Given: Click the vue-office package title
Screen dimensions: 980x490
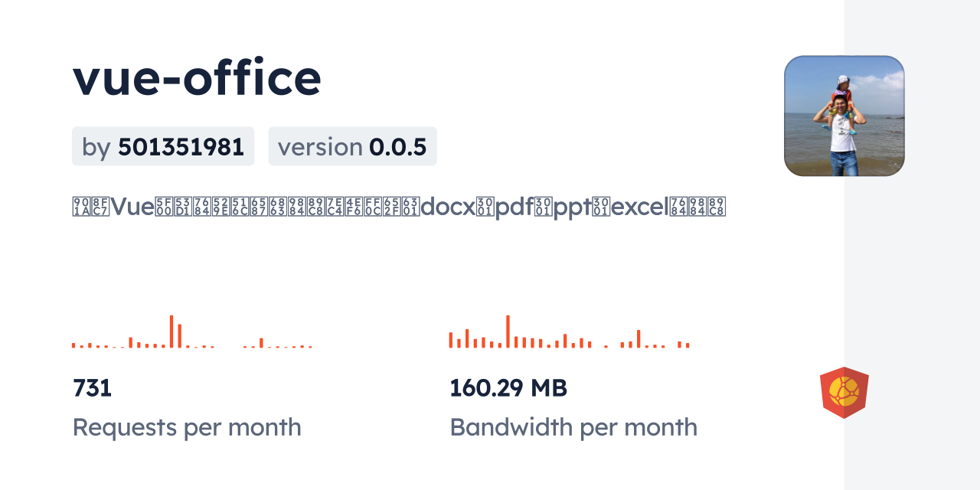Looking at the screenshot, I should click(197, 77).
